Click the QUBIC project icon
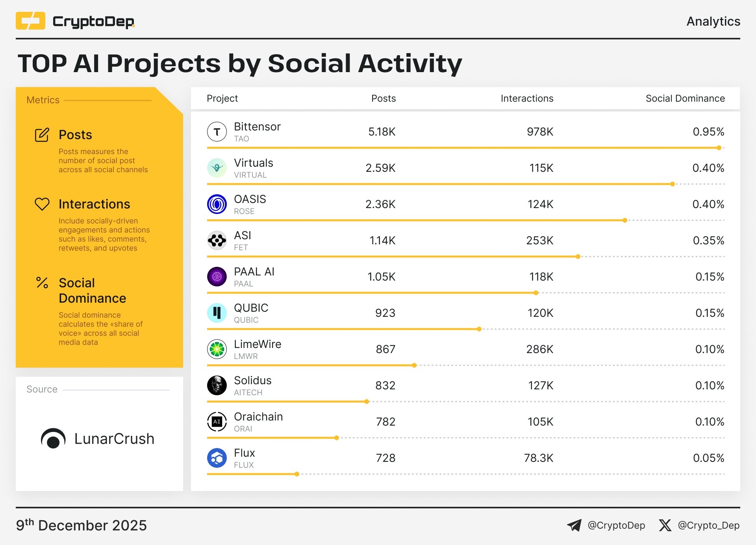The image size is (756, 545). click(217, 312)
